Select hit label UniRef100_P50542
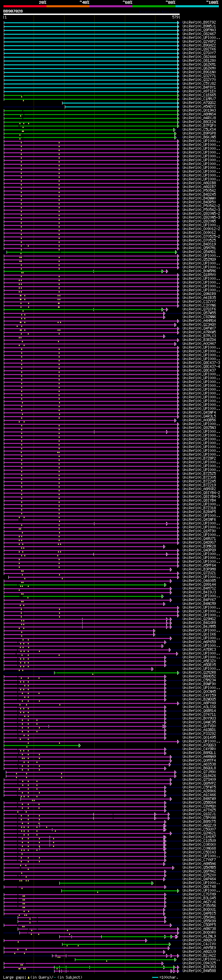The width and height of the screenshot is (222, 980). pos(199,191)
